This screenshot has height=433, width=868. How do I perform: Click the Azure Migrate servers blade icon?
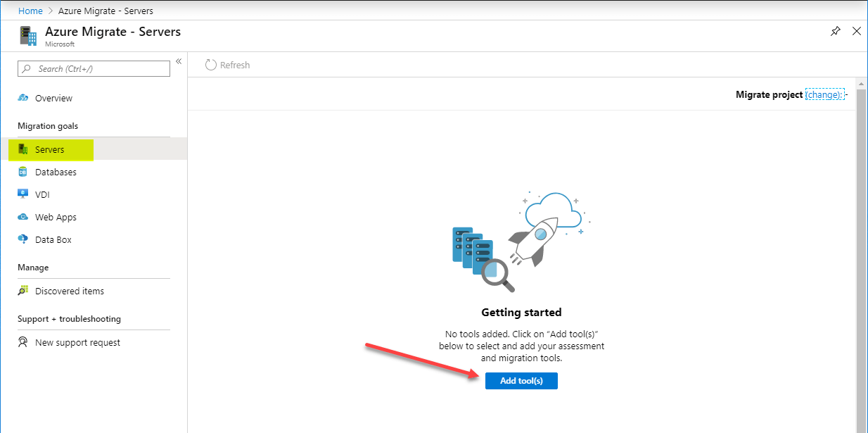coord(28,36)
